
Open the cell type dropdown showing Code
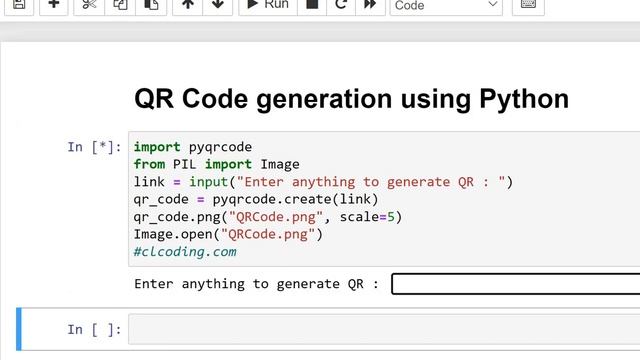coord(446,5)
